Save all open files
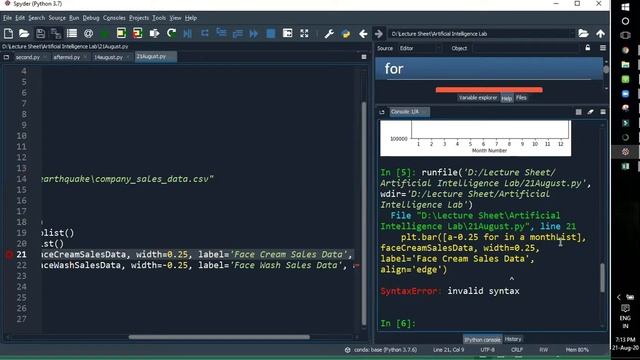The width and height of the screenshot is (640, 360). [56, 33]
